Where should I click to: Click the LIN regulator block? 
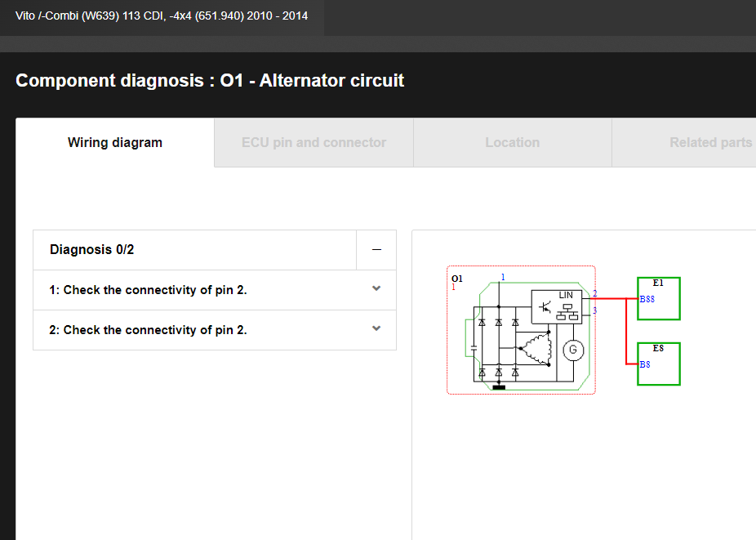[x=556, y=306]
